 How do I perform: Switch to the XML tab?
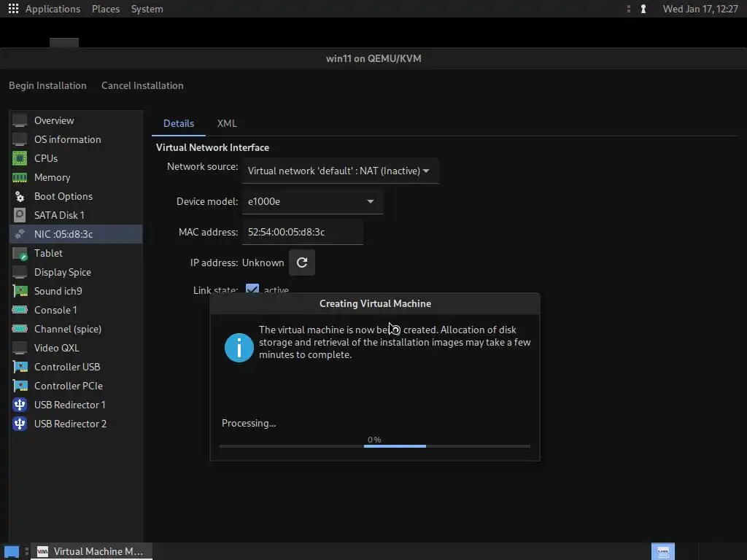coord(227,123)
